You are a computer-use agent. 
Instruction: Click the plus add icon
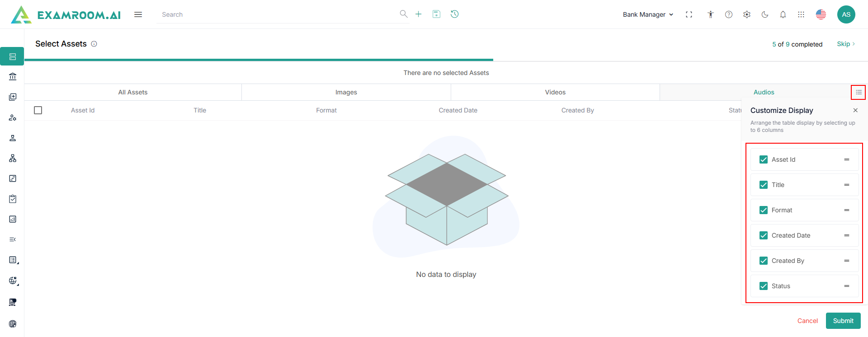419,14
